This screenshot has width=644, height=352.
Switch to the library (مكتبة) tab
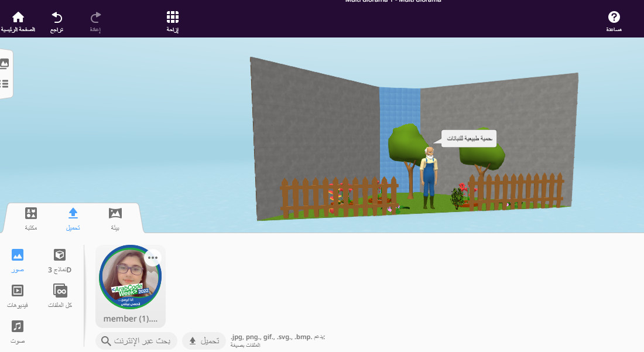[31, 219]
